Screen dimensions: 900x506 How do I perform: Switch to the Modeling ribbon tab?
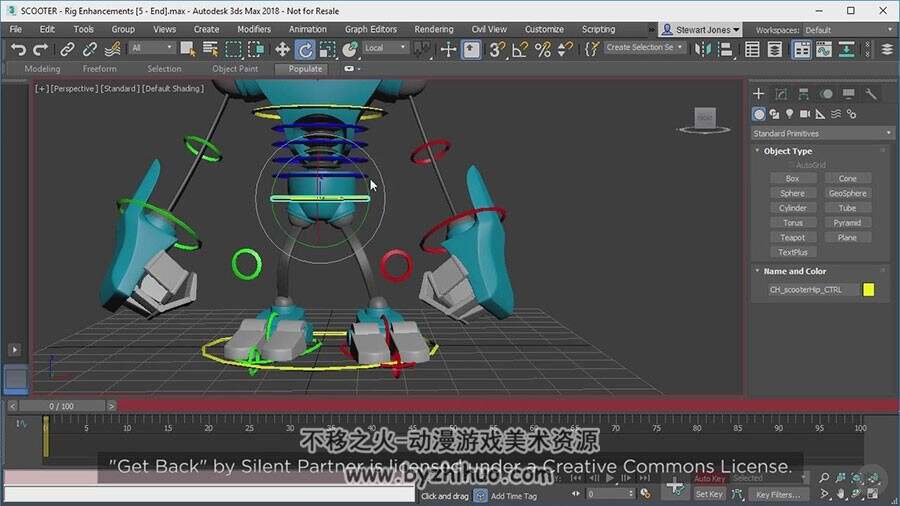click(x=42, y=69)
